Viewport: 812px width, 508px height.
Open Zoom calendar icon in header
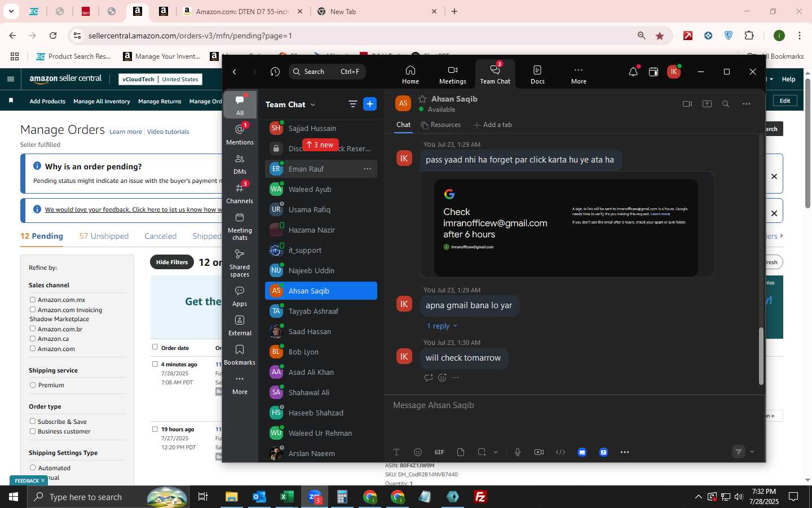[x=654, y=72]
